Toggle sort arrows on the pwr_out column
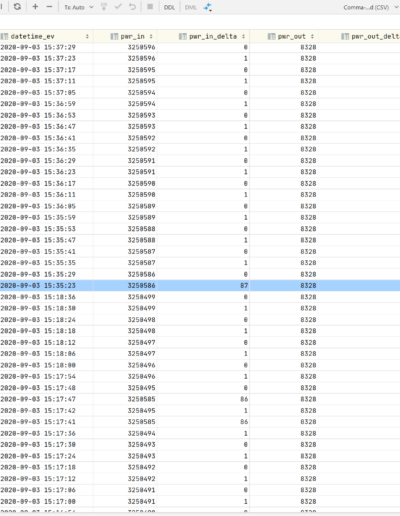 coord(312,36)
